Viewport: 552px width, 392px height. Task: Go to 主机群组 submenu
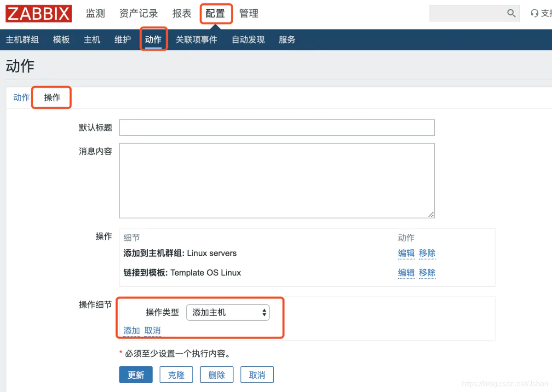(22, 40)
